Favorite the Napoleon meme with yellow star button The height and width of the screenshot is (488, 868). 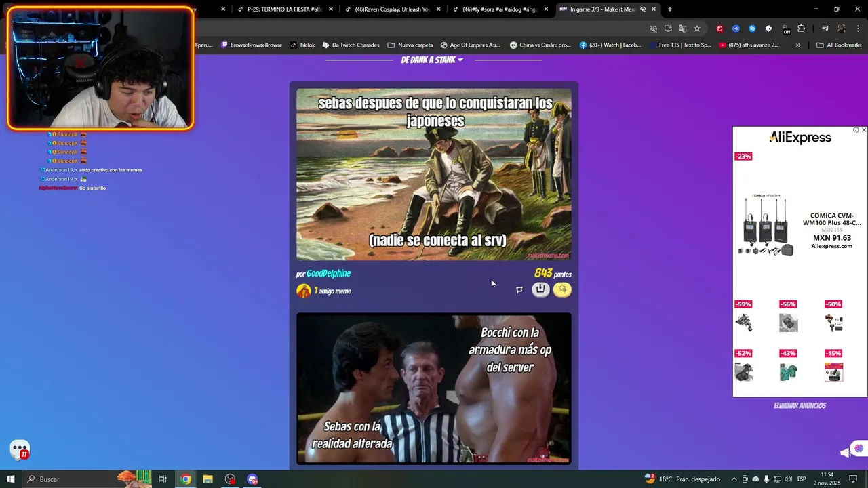coord(562,289)
